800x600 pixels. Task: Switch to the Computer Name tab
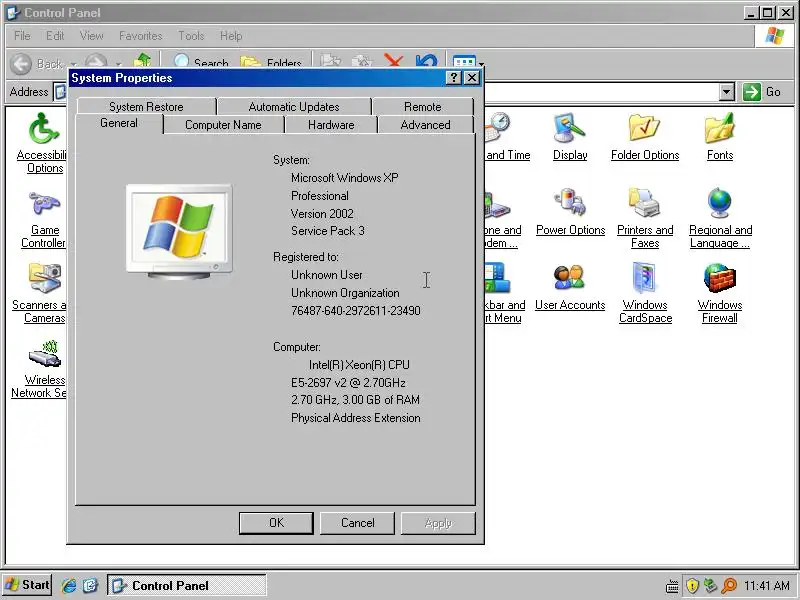point(223,125)
